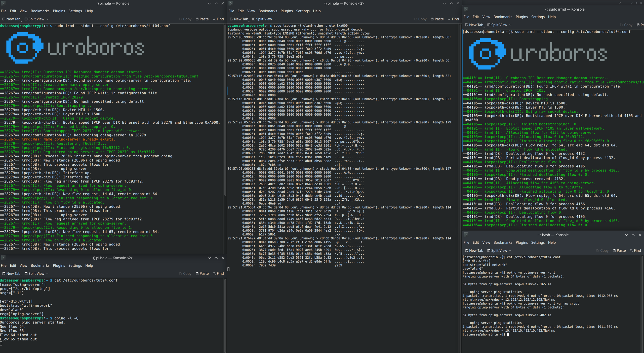The image size is (644, 353).
Task: Click Copy icon in bash Konsole toolbar
Action: click(x=598, y=251)
